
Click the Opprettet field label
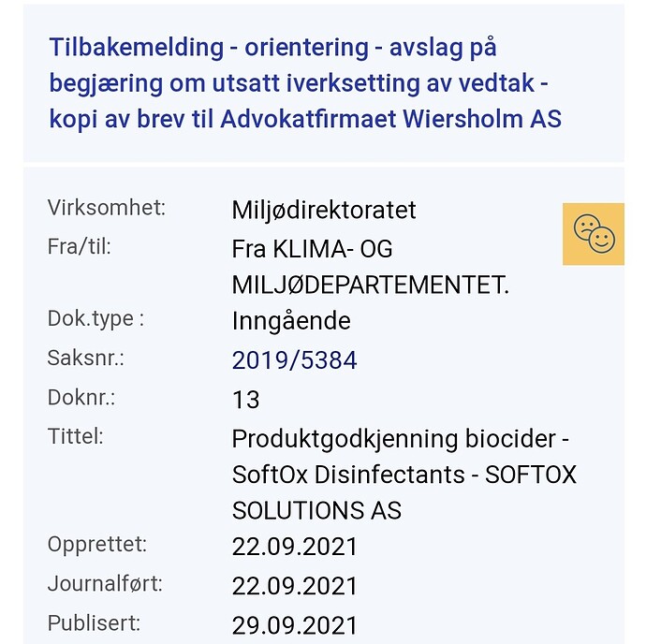97,544
